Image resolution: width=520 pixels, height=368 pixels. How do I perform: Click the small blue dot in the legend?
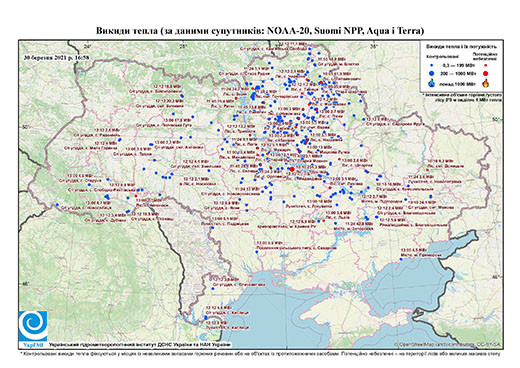432,66
